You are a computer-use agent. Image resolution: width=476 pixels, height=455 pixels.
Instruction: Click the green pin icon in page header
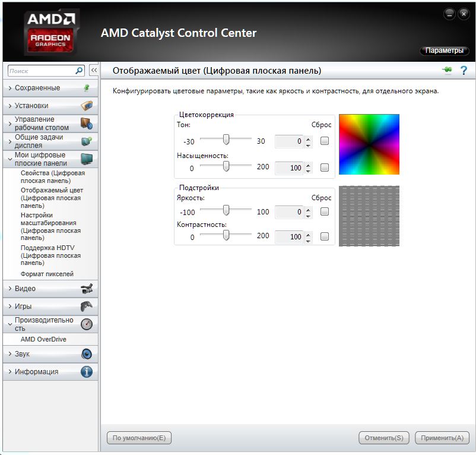[x=447, y=70]
